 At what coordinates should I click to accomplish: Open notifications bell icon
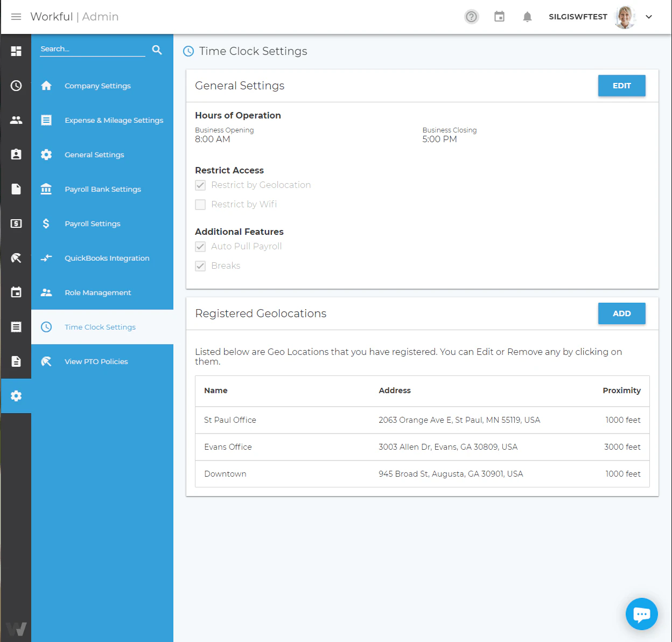[x=528, y=17]
